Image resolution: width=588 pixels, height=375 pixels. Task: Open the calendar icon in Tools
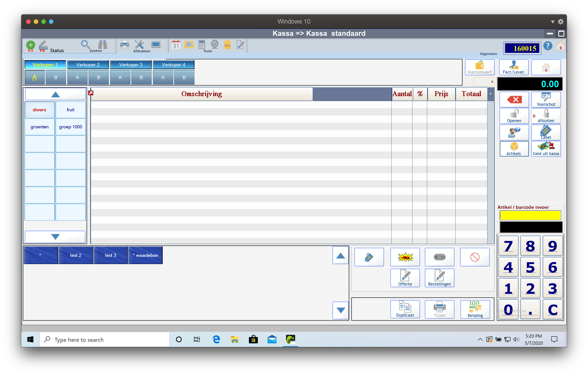(x=176, y=45)
